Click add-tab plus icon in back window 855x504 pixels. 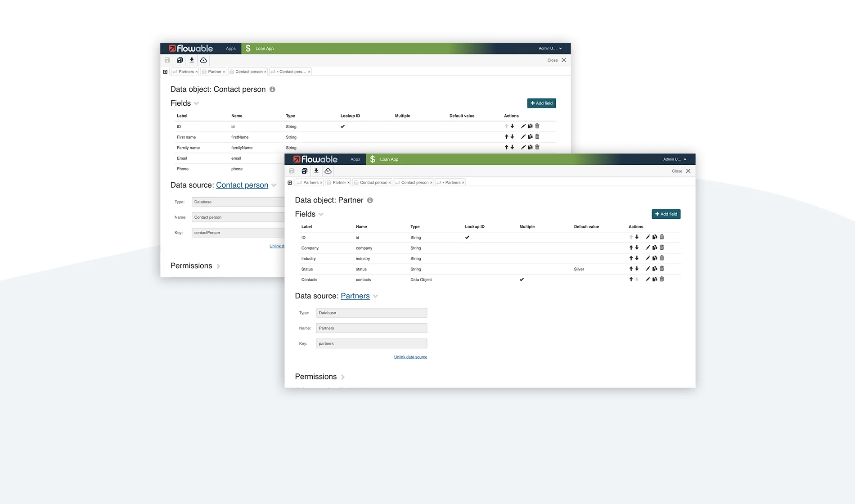pos(165,72)
